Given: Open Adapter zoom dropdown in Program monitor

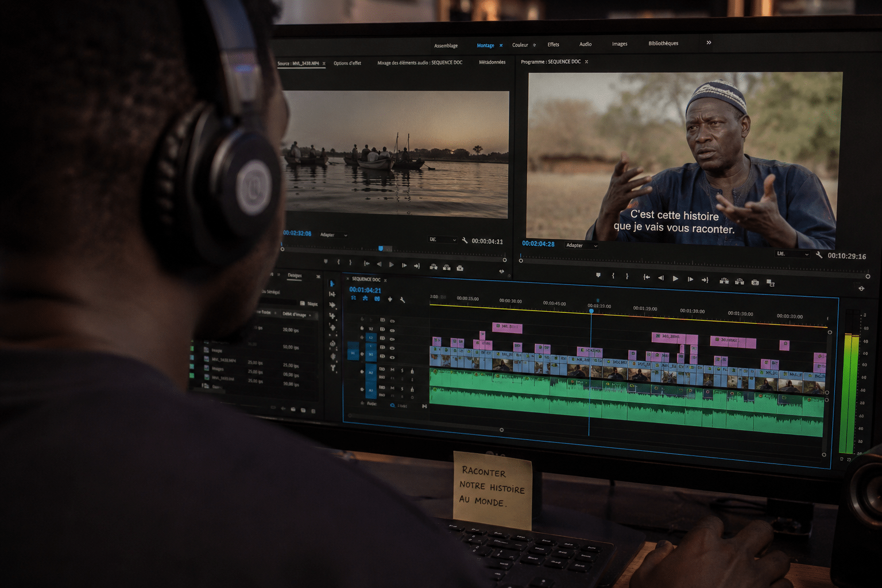Looking at the screenshot, I should (x=582, y=245).
